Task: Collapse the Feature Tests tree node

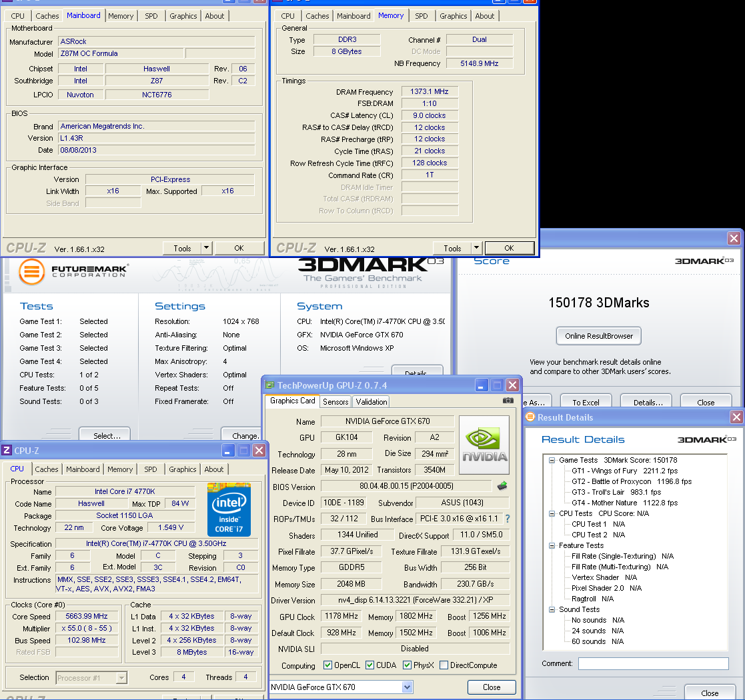Action: [552, 545]
